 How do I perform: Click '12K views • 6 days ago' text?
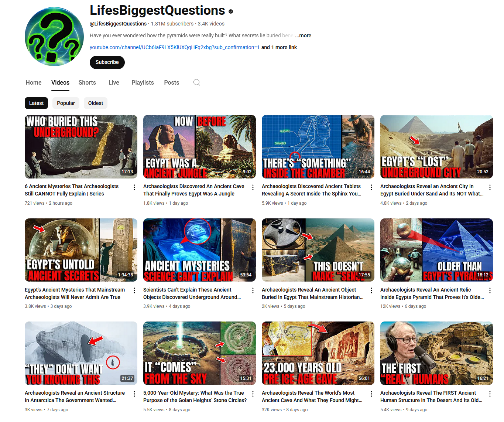403,306
